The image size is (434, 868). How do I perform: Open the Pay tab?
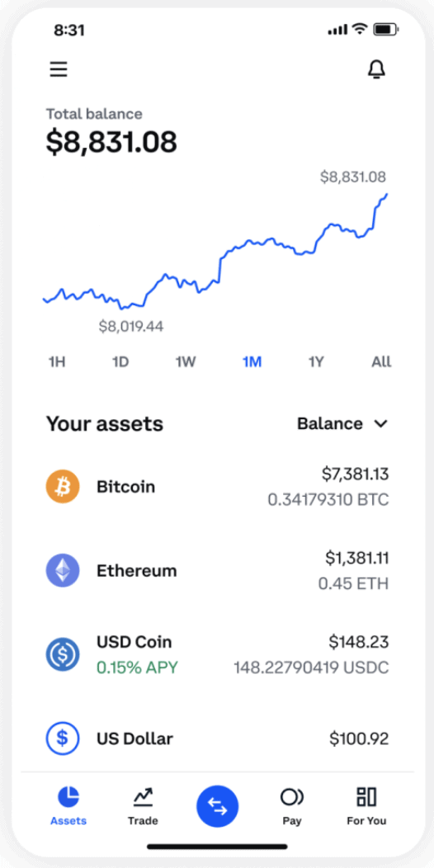(292, 807)
